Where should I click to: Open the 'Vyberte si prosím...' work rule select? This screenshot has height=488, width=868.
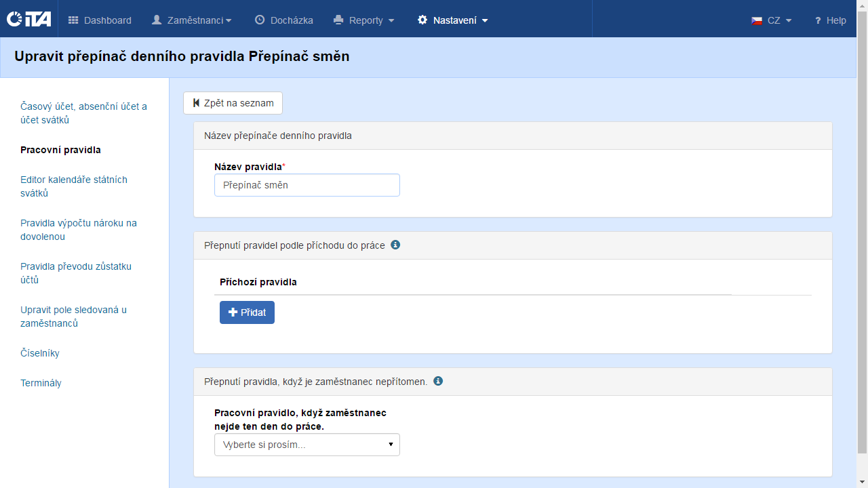click(307, 445)
